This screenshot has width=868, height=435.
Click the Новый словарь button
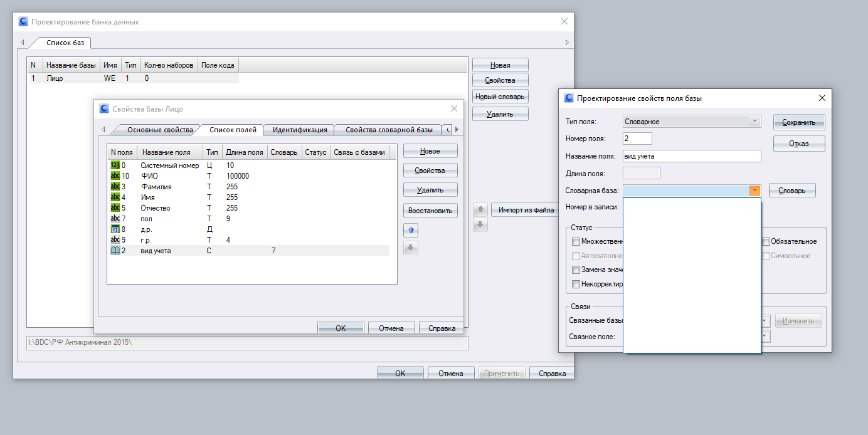(500, 97)
